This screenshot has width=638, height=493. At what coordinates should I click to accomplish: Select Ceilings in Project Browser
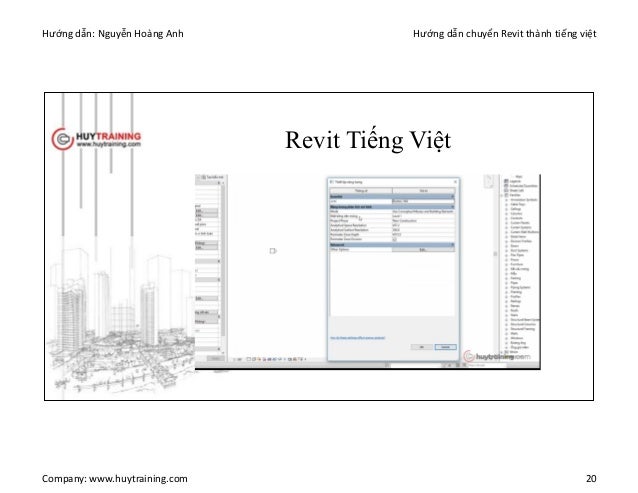pos(516,209)
